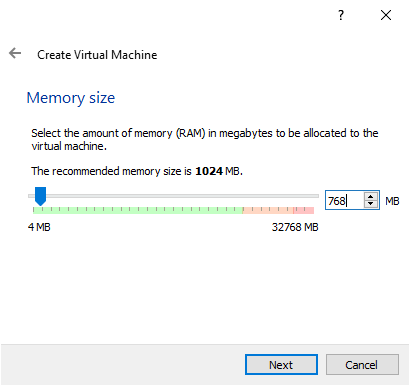Abort setup with the Cancel button
This screenshot has width=410, height=386.
tap(362, 365)
